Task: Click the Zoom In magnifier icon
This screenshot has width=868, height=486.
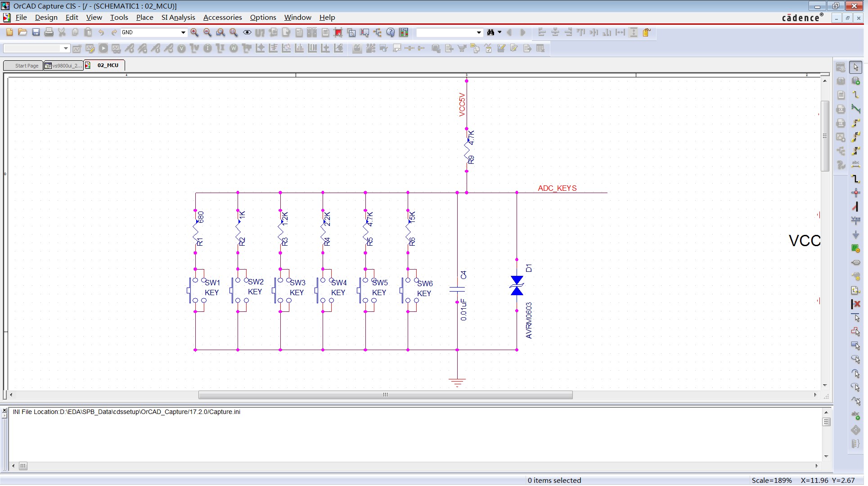Action: (194, 32)
